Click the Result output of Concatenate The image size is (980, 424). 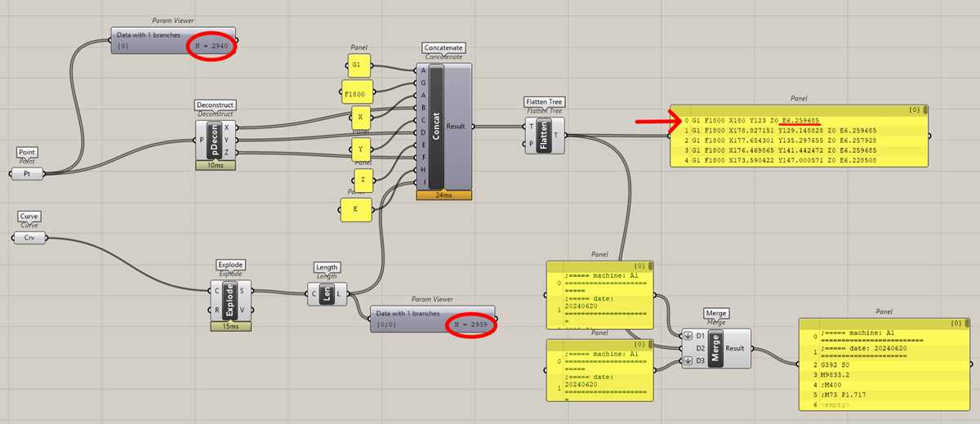tap(457, 127)
